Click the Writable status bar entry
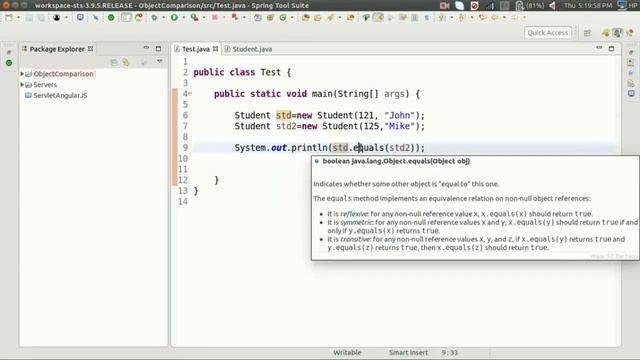This screenshot has height=360, width=640. coord(347,353)
